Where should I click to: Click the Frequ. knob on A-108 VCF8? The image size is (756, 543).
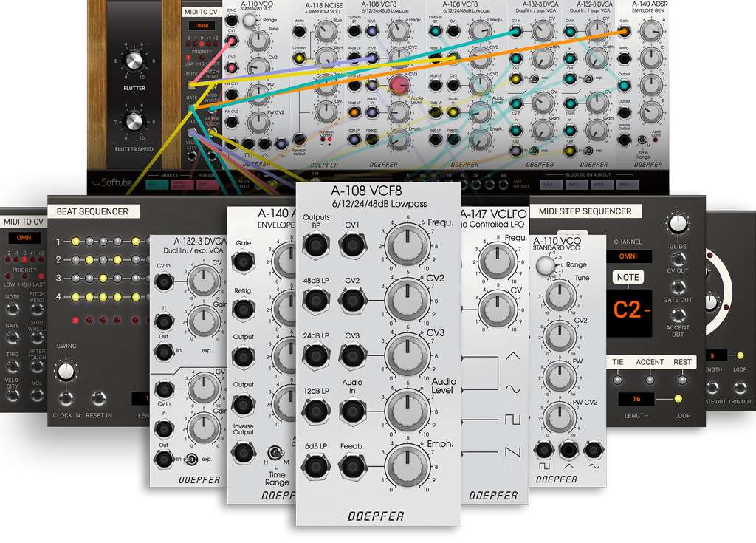tap(408, 245)
